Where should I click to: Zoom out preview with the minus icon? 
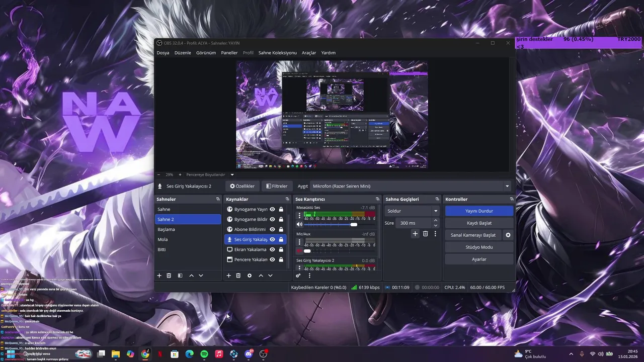click(x=158, y=174)
